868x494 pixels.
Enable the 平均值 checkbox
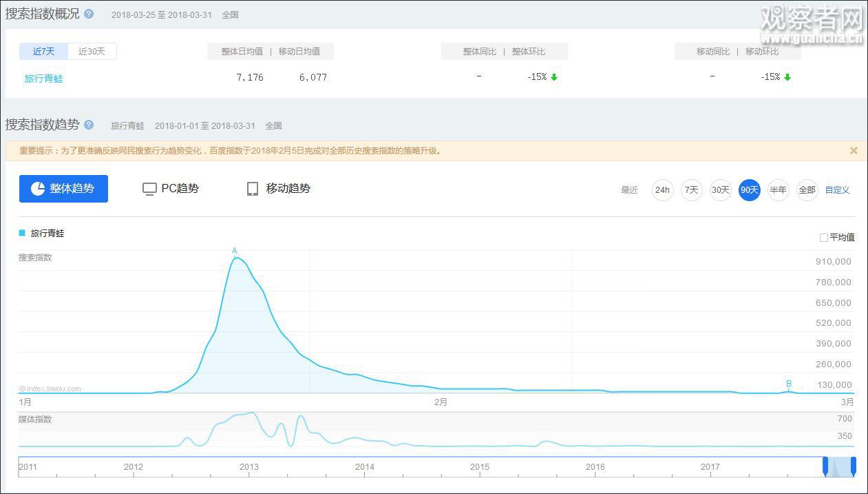[823, 238]
